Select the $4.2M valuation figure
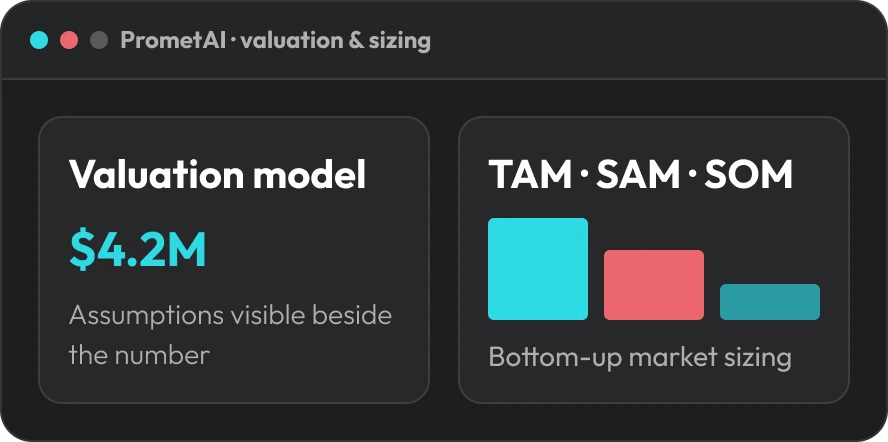Screen dimensions: 888x442 (138, 250)
